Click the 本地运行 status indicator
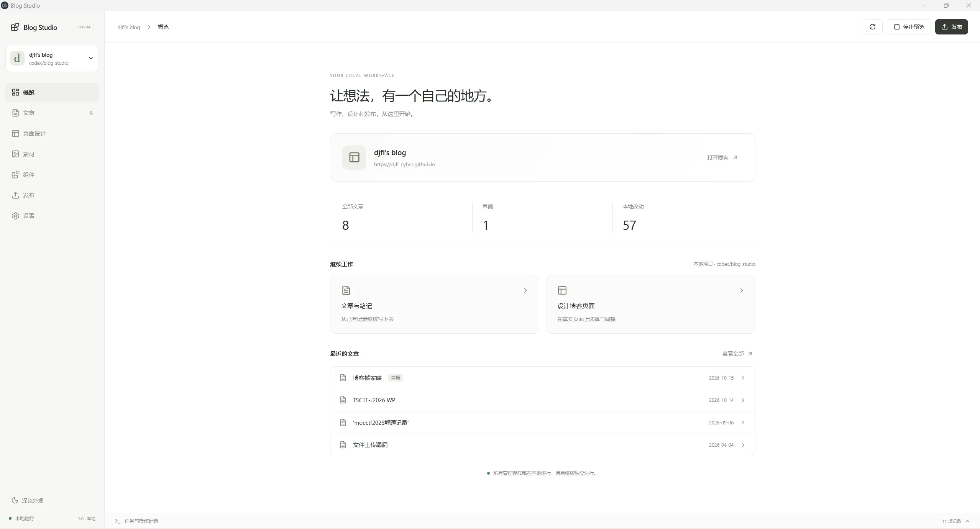This screenshot has width=980, height=529. [x=22, y=518]
